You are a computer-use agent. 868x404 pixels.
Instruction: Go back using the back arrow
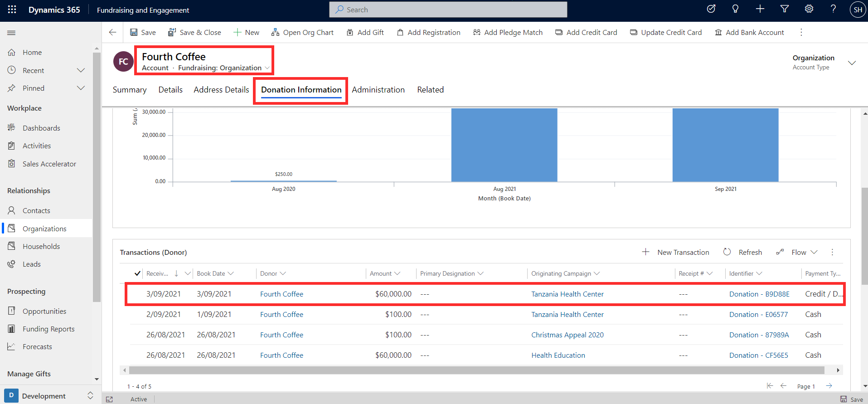[113, 32]
